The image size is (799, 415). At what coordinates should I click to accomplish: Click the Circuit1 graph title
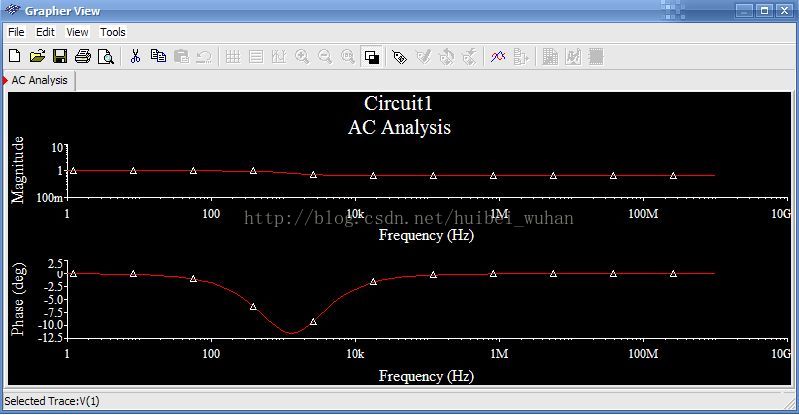coord(398,103)
